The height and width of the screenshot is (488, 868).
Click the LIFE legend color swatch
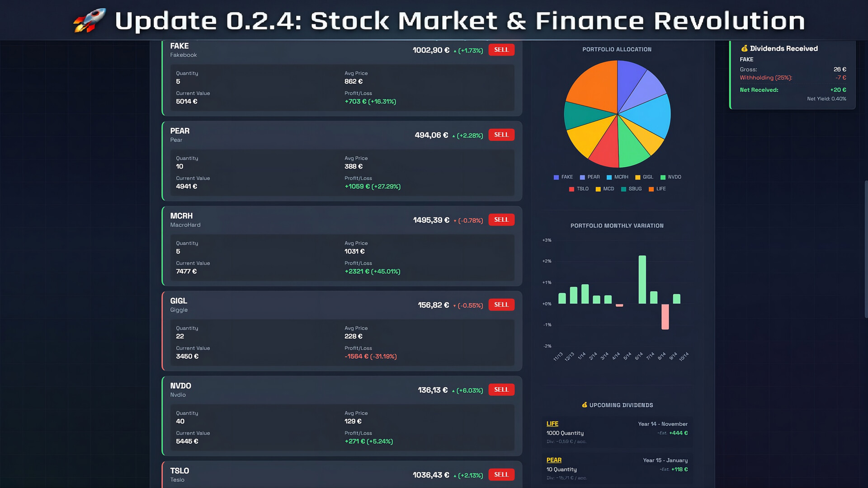tap(651, 189)
